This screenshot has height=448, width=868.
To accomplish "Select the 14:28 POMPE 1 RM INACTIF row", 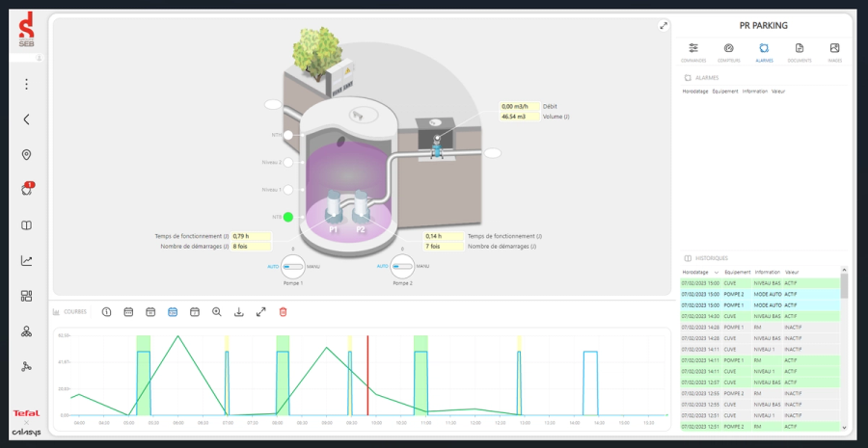I will [x=760, y=328].
